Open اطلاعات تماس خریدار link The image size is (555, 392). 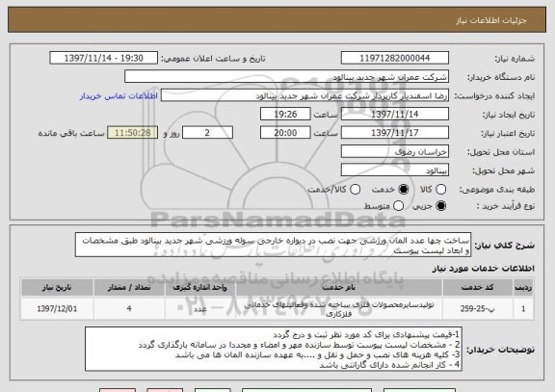pos(119,96)
